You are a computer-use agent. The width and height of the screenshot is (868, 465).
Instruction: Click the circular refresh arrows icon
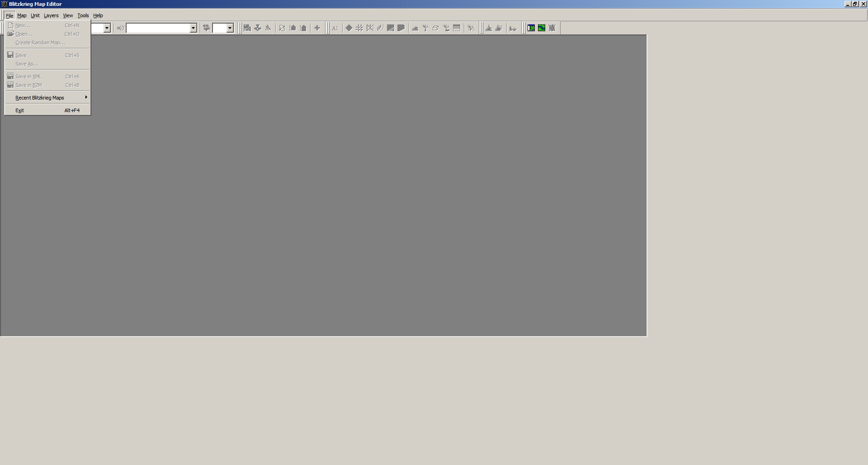[282, 28]
